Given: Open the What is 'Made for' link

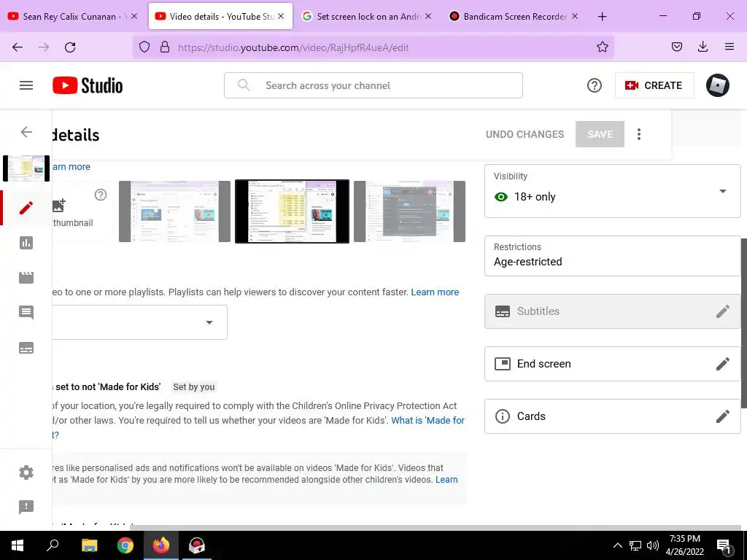Looking at the screenshot, I should click(427, 421).
